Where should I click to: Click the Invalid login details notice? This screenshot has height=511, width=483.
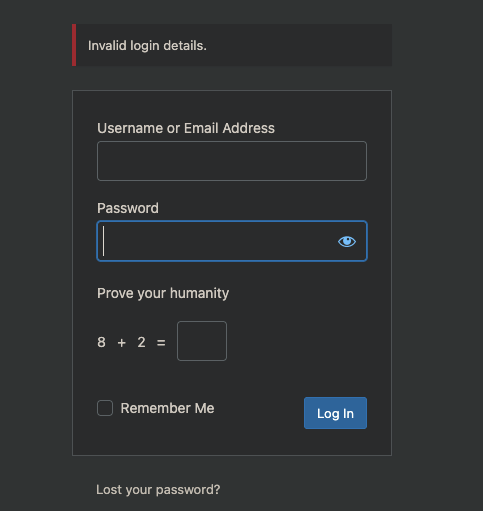pos(232,45)
